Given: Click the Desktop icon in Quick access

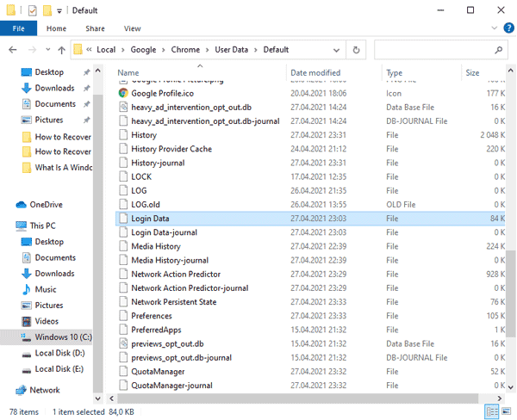Looking at the screenshot, I should point(26,72).
